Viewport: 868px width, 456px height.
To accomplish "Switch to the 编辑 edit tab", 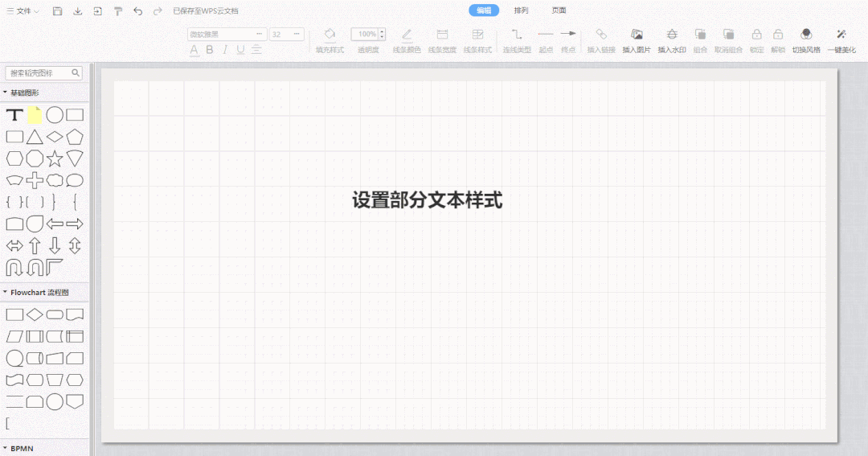I will click(x=484, y=10).
